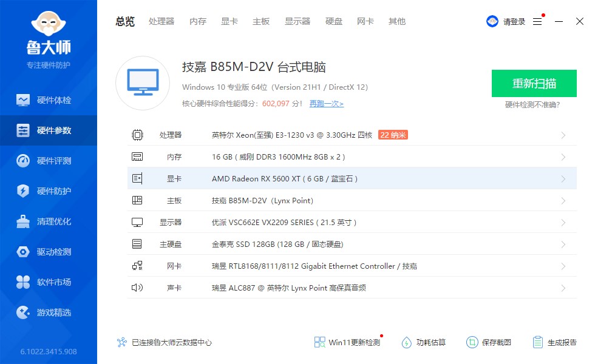This screenshot has height=364, width=595.
Task: Click the green 重新扫描 button
Action: point(534,84)
